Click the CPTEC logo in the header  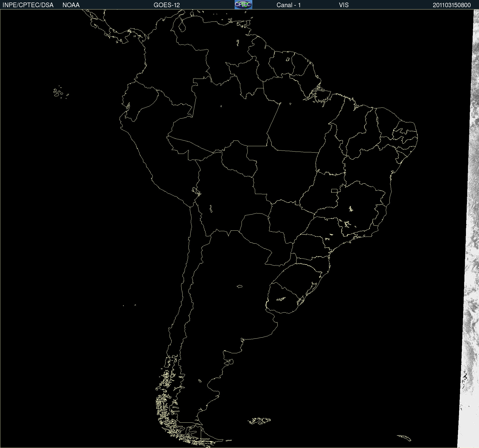(x=243, y=5)
